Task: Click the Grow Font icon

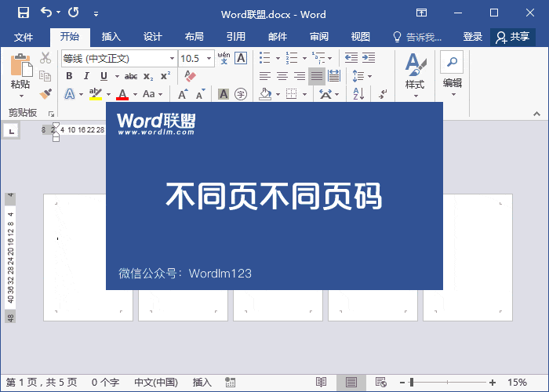Action: [183, 94]
